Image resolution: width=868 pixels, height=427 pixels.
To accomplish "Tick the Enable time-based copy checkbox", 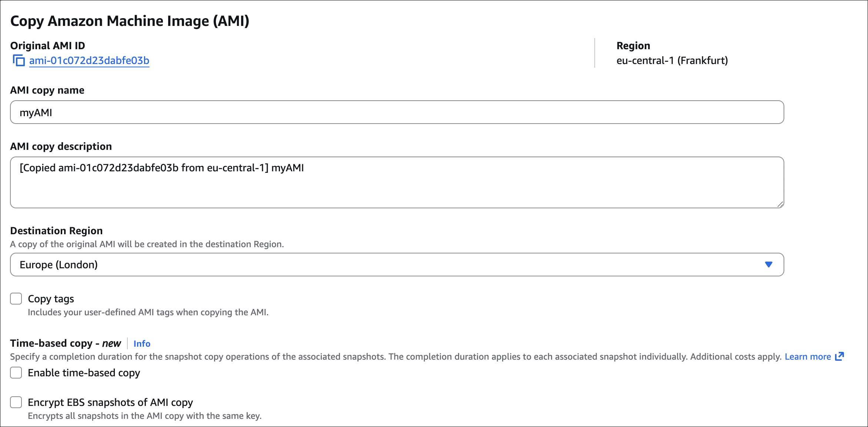I will coord(16,373).
